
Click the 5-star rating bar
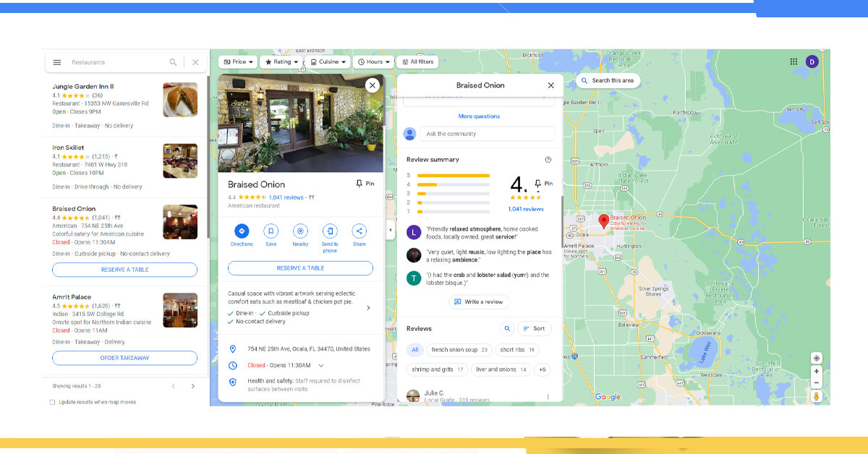coord(454,175)
